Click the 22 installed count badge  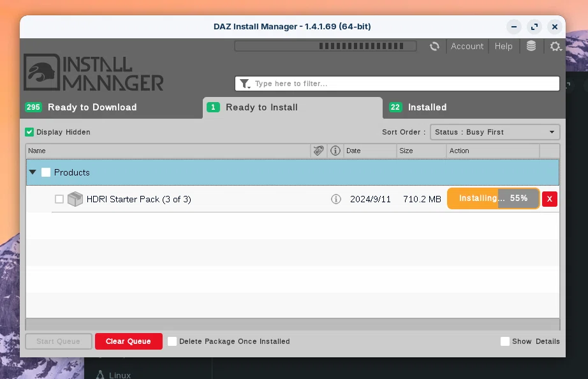coord(395,107)
